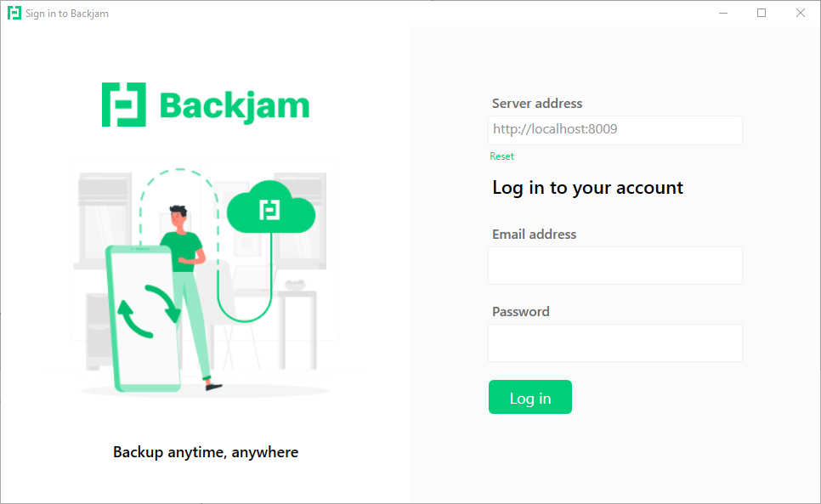Viewport: 821px width, 504px height.
Task: Focus the Server address field
Action: tap(615, 130)
